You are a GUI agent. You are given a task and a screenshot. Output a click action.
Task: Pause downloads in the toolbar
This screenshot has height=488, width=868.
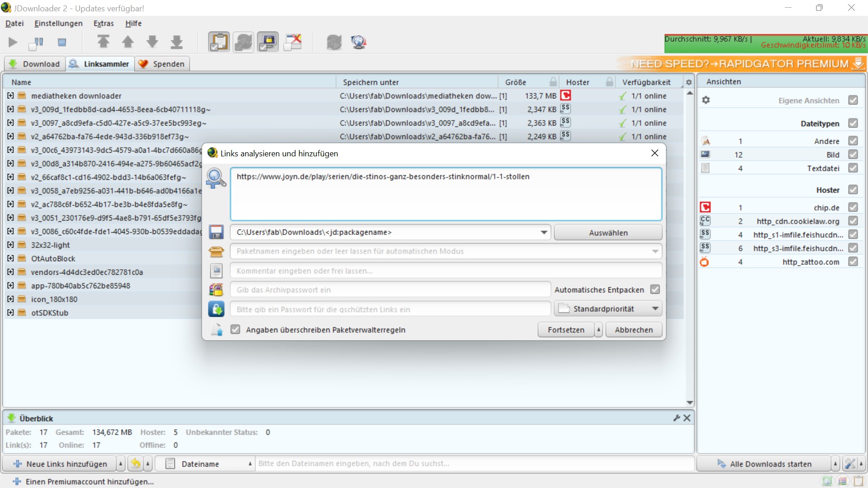click(x=36, y=42)
